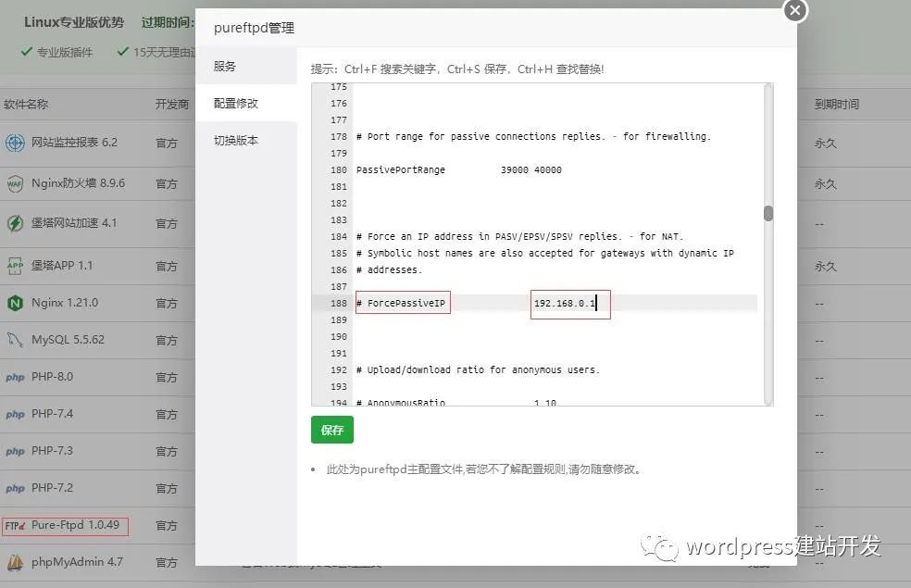Click the 堡塔APP icon

(15, 266)
